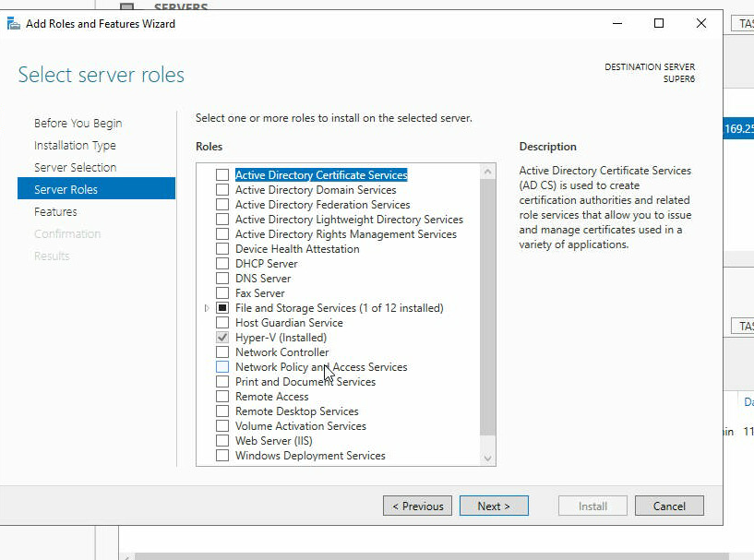Viewport: 754px width, 560px height.
Task: Enable Remote Desktop Services role
Action: [x=221, y=411]
